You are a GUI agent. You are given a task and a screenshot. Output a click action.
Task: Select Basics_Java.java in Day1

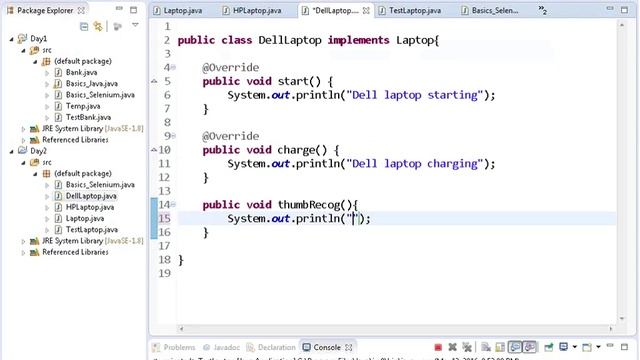[x=91, y=84]
